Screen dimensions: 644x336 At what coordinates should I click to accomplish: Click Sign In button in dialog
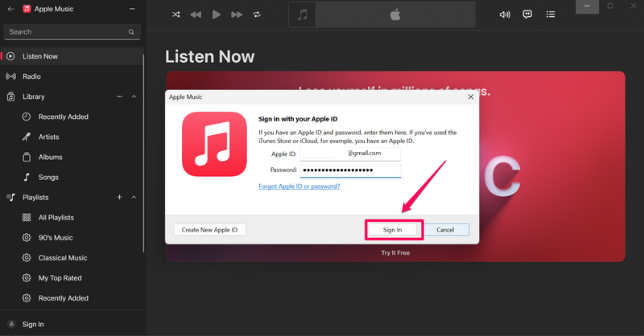(x=392, y=230)
